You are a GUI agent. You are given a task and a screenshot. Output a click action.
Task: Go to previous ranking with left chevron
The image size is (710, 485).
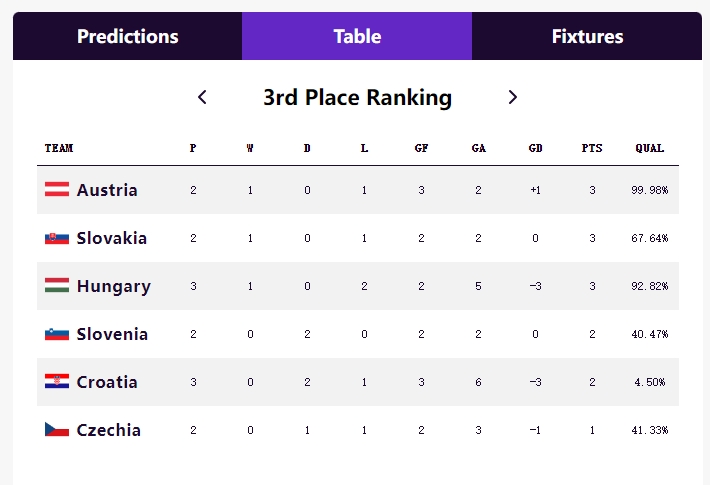(202, 97)
